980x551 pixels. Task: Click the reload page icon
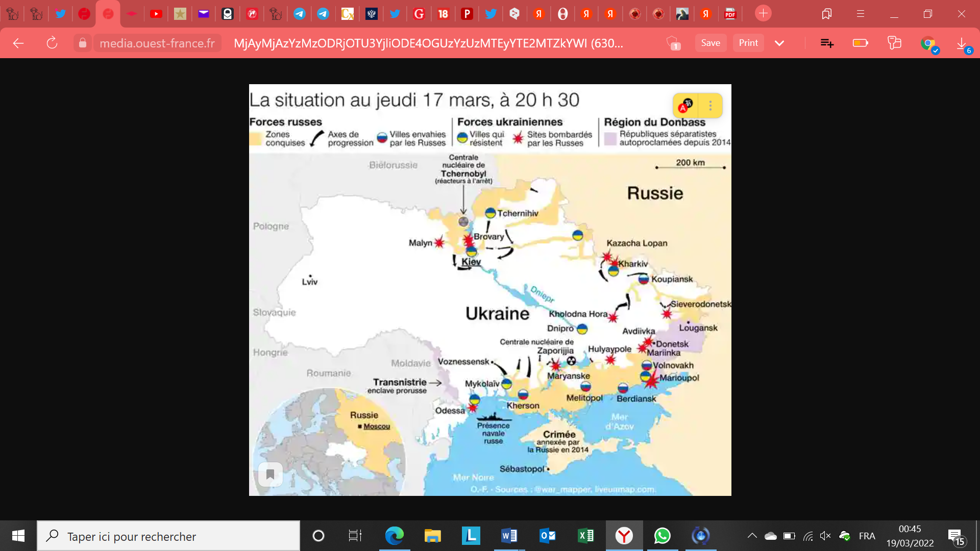point(52,43)
